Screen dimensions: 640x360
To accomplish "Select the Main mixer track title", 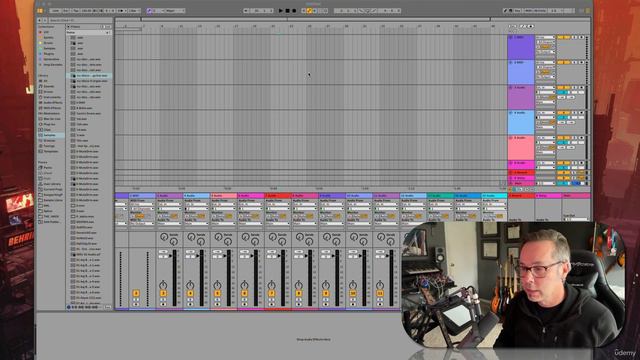I will (x=576, y=196).
